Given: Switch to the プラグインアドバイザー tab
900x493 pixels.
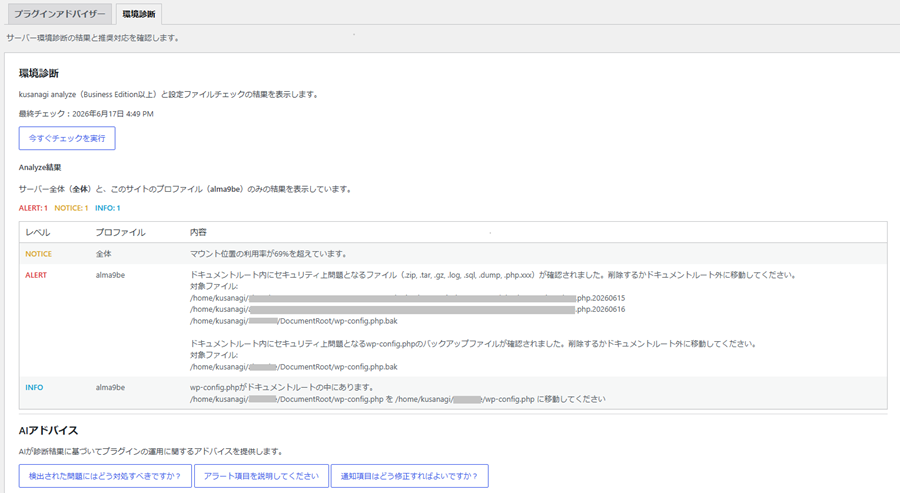Looking at the screenshot, I should point(60,14).
